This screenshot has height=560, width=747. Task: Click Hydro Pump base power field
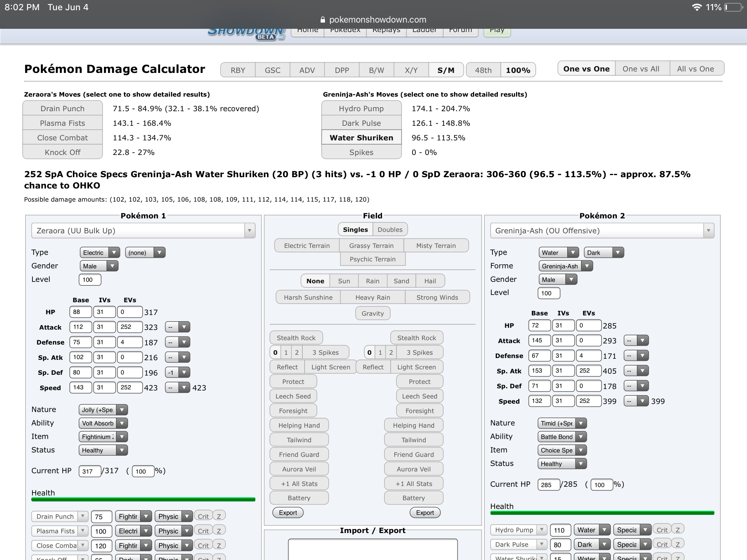pos(560,530)
